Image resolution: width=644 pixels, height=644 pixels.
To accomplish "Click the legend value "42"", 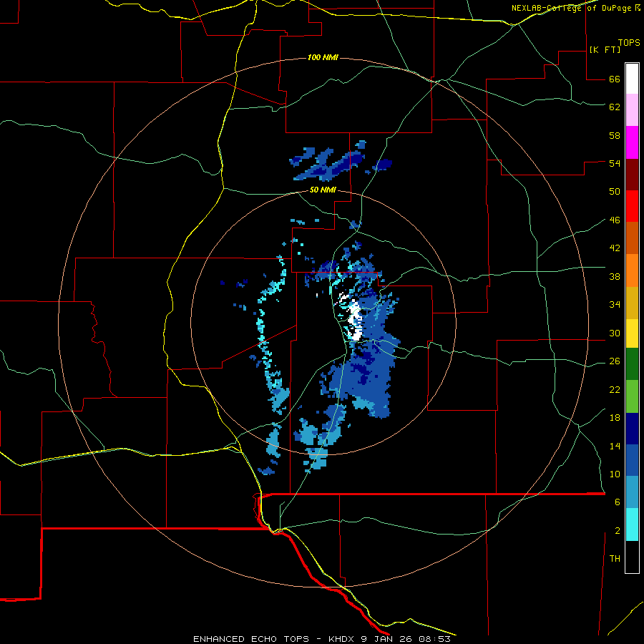I will point(615,248).
